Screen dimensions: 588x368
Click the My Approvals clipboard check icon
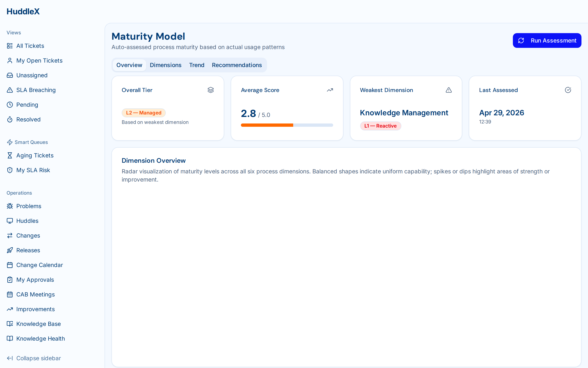click(10, 280)
